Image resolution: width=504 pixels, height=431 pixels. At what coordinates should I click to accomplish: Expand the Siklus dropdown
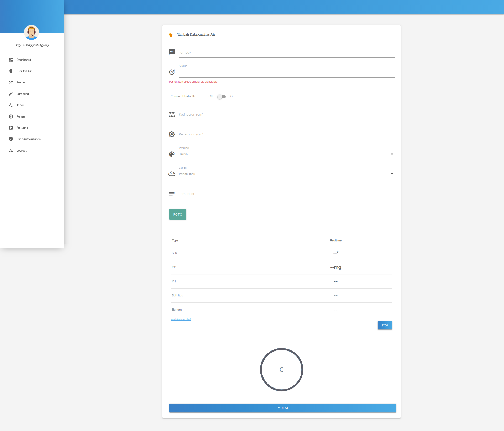pyautogui.click(x=286, y=72)
